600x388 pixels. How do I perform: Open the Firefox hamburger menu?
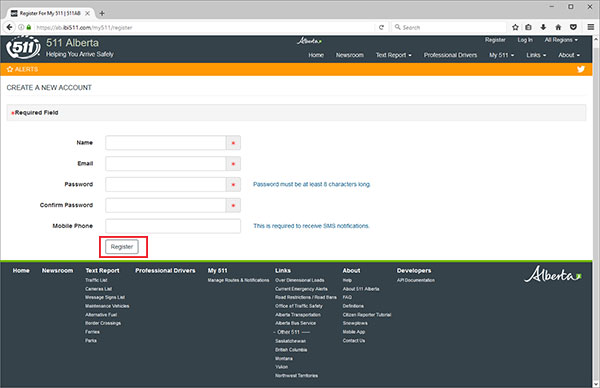591,27
